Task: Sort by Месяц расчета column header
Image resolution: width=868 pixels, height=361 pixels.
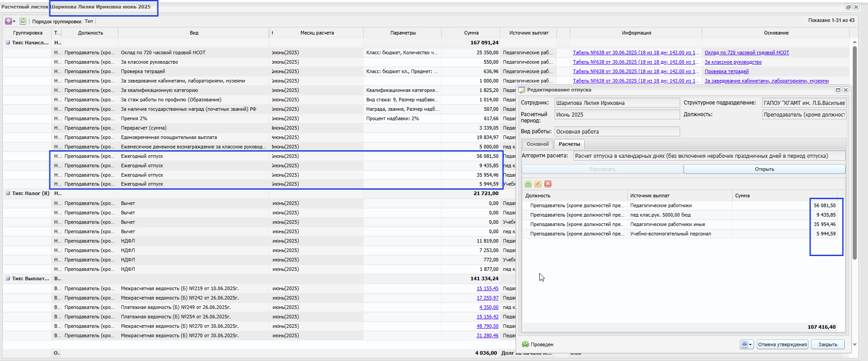Action: 317,33
